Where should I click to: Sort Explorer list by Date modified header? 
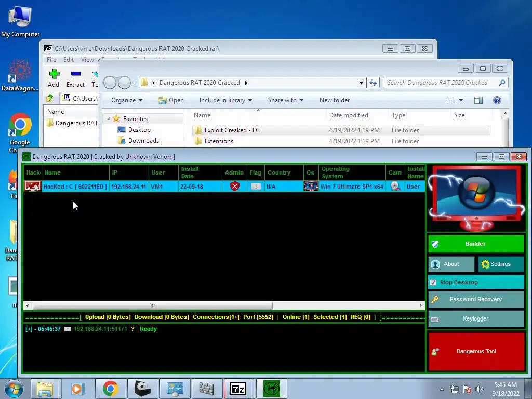click(x=357, y=115)
